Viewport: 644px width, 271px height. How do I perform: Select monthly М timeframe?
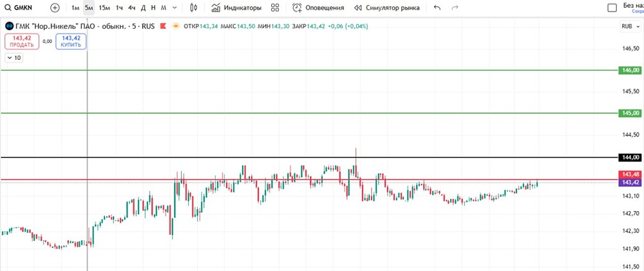point(164,7)
